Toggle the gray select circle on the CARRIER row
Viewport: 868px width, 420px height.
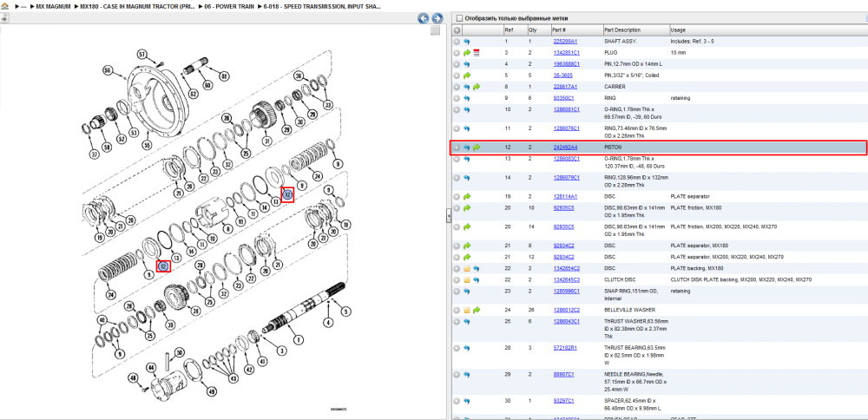pos(457,87)
